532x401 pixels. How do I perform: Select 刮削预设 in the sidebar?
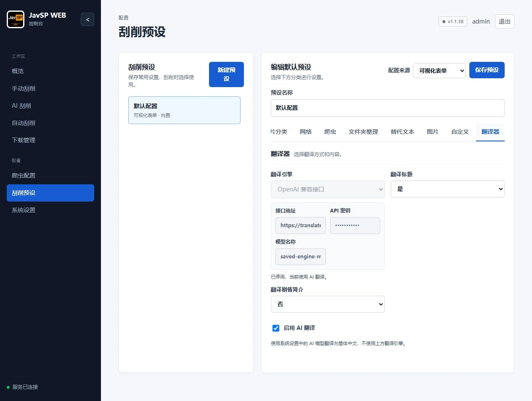click(x=50, y=193)
